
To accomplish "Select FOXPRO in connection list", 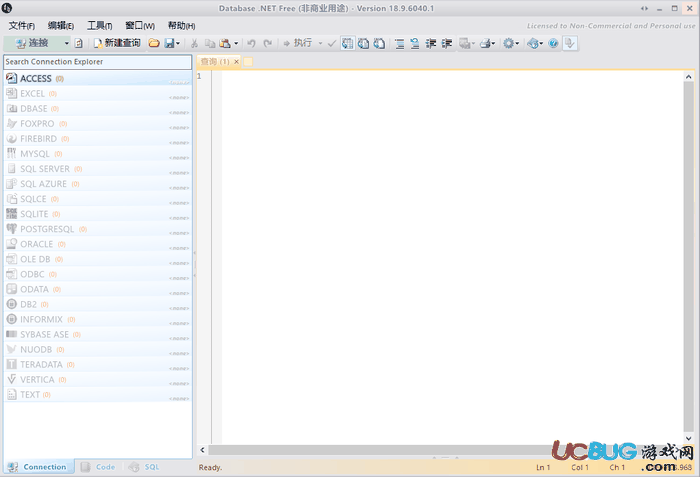I will 98,124.
